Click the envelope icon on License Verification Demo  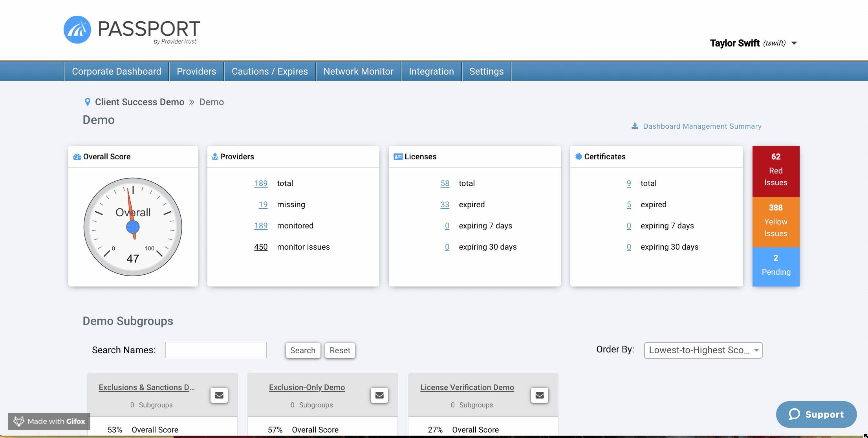pos(540,395)
